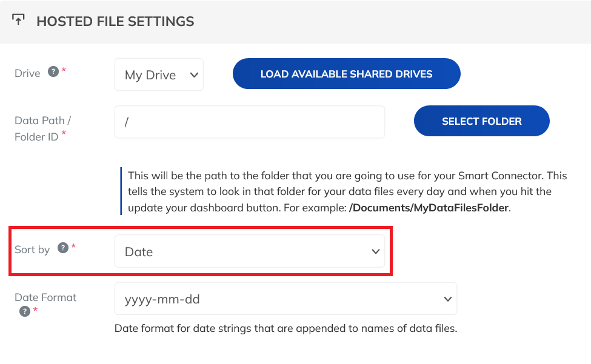The height and width of the screenshot is (364, 591).
Task: Click the chevron arrow in My Drive selector
Action: 194,75
